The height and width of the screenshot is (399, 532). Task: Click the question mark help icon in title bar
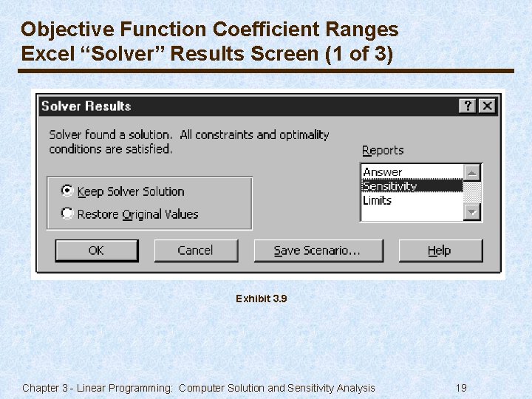(x=468, y=106)
